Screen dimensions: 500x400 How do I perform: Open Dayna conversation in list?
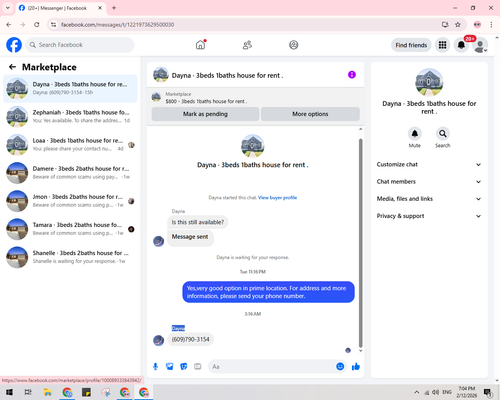(70, 89)
